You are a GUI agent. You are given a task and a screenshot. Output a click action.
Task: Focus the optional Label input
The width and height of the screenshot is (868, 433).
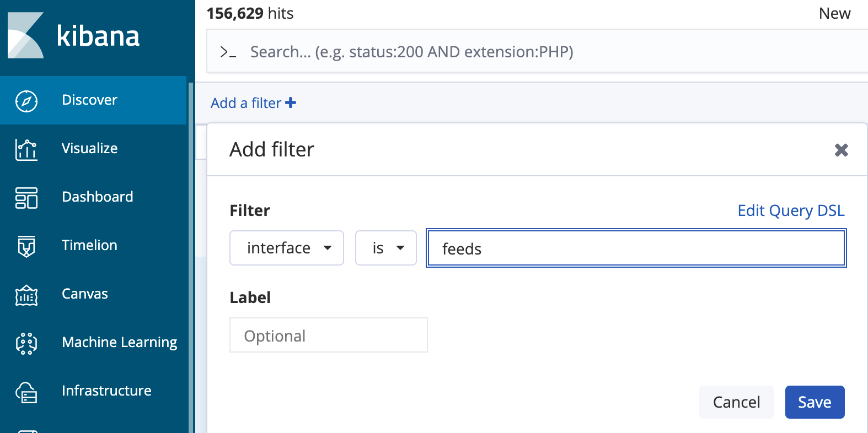coord(328,335)
